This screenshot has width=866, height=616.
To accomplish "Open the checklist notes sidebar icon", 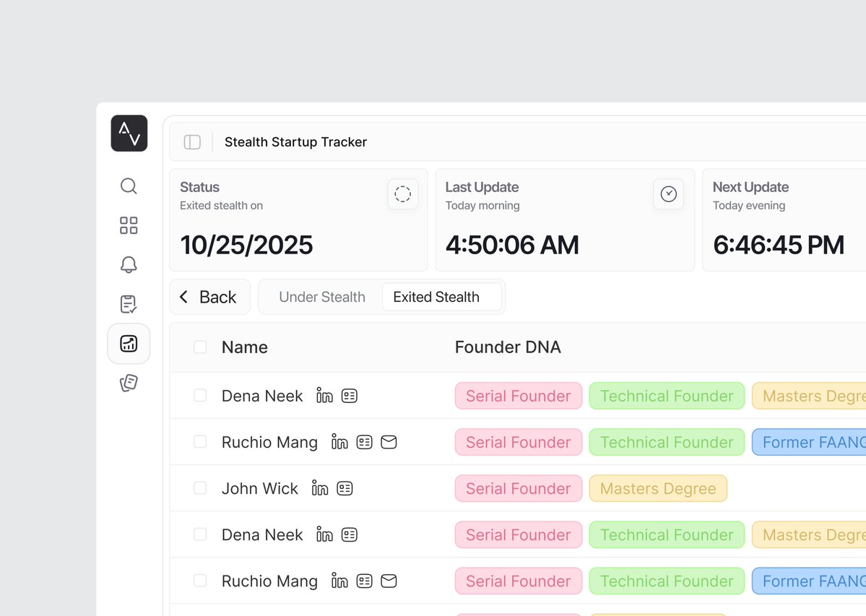I will (129, 303).
